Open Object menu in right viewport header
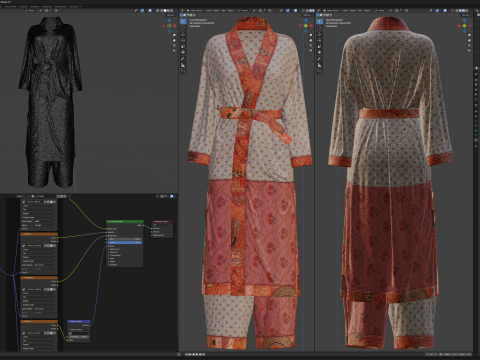 (367, 11)
